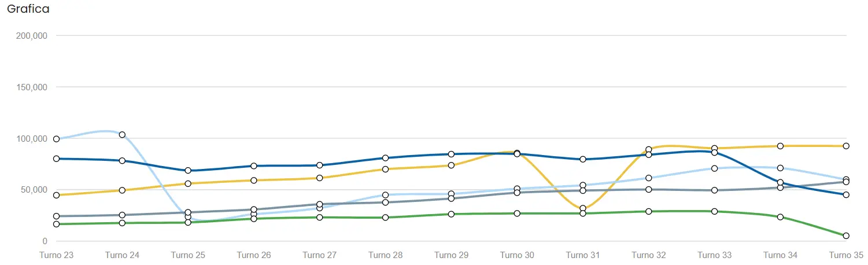The width and height of the screenshot is (868, 265).
Task: Click the green data point at Turno 23
Action: [x=57, y=224]
